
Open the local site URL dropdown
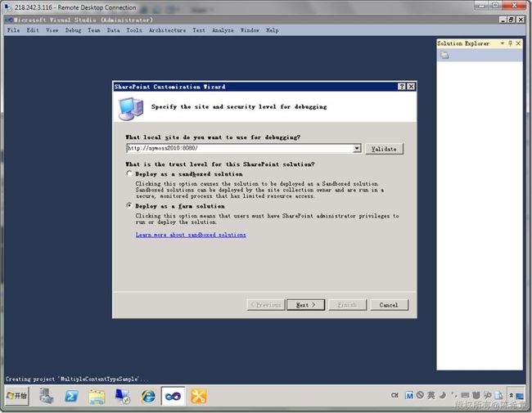tap(357, 148)
